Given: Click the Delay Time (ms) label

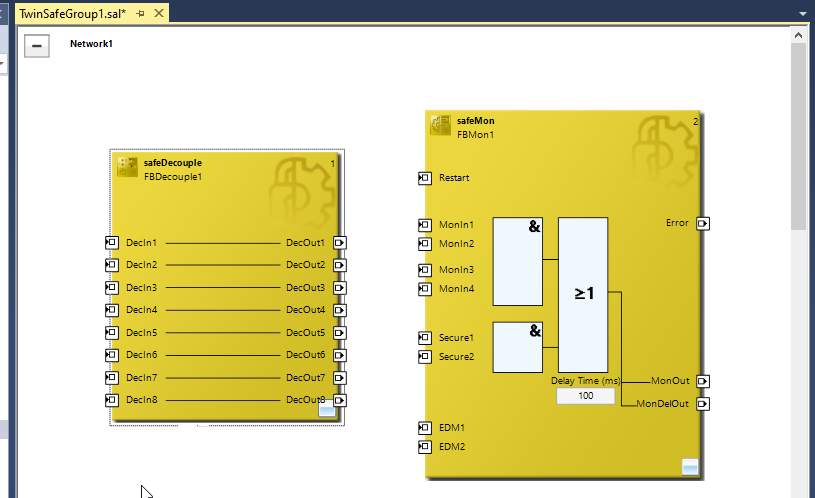Looking at the screenshot, I should click(x=586, y=381).
